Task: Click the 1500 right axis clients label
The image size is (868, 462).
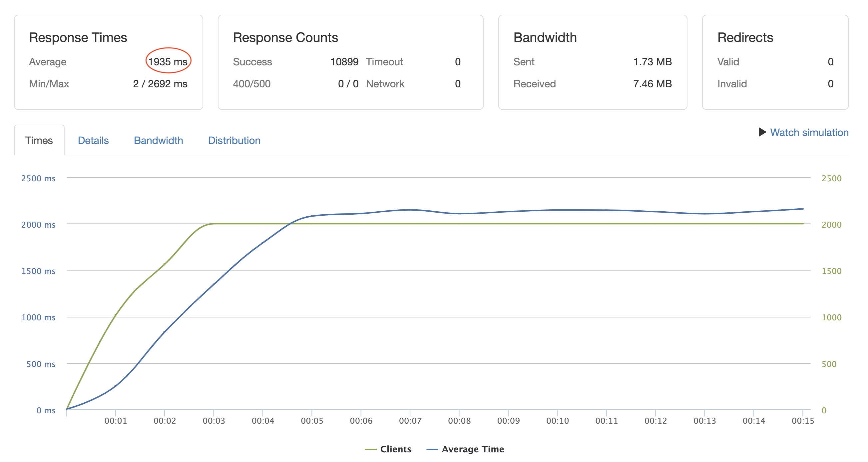Action: click(x=831, y=271)
